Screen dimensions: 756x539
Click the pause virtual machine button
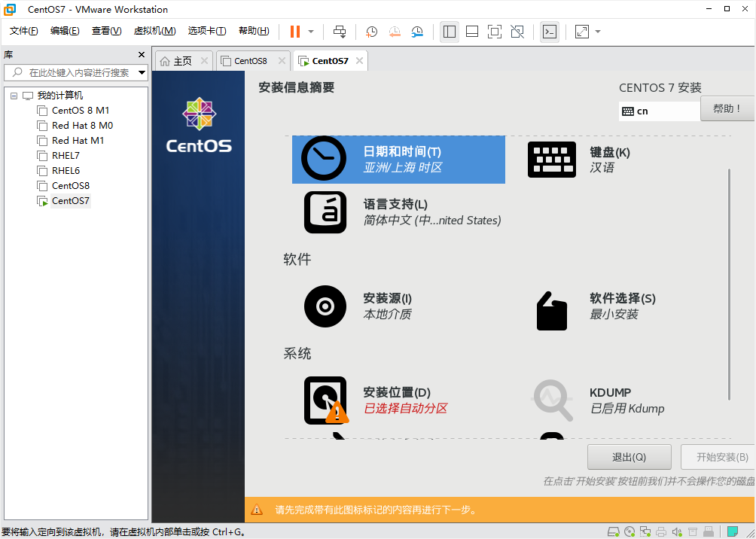(x=295, y=32)
